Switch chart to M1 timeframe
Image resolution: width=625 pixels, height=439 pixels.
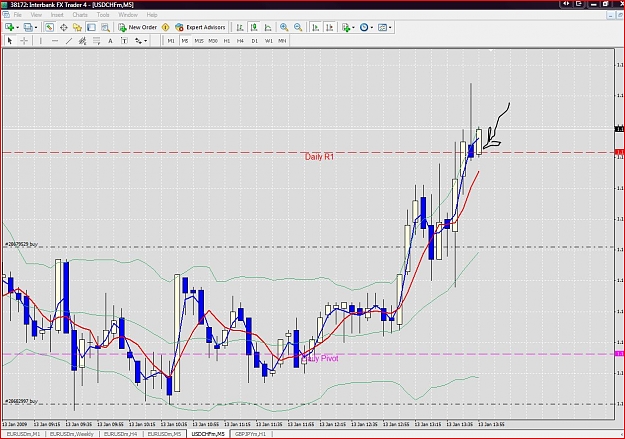click(x=171, y=41)
